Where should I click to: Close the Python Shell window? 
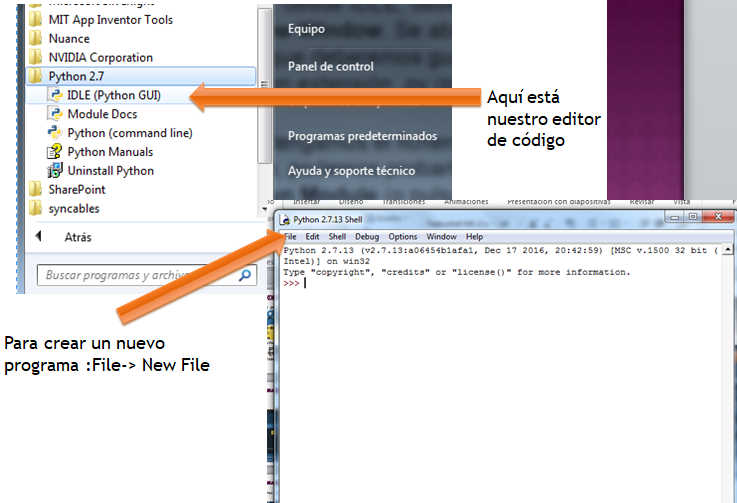(x=718, y=217)
